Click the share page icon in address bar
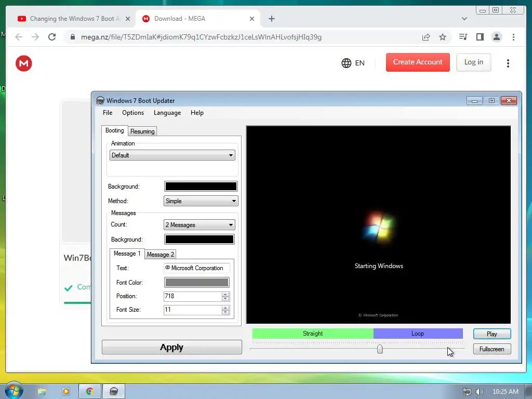Screen dimensions: 532x399 click(426, 37)
